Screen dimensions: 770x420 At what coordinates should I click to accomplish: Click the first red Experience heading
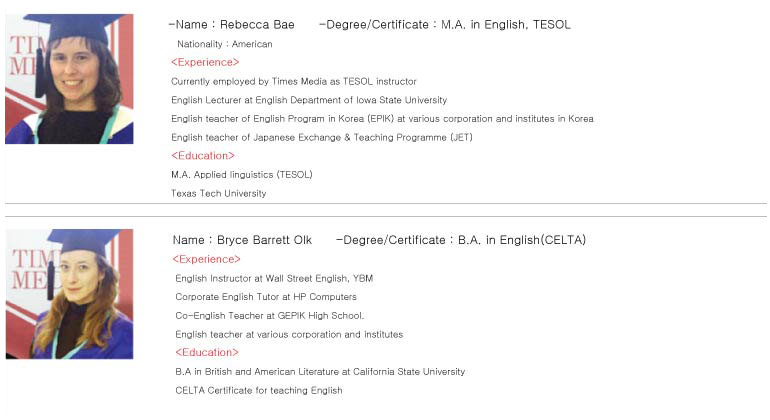click(x=205, y=62)
